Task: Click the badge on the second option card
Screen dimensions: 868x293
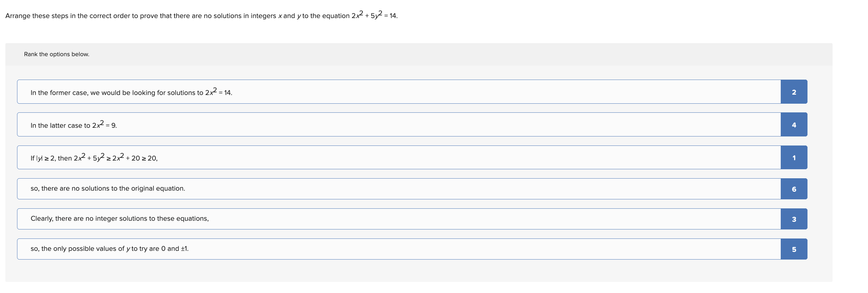Action: coord(794,124)
